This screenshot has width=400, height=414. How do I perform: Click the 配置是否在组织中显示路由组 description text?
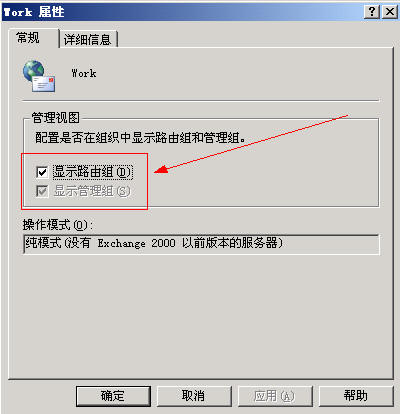(x=140, y=137)
